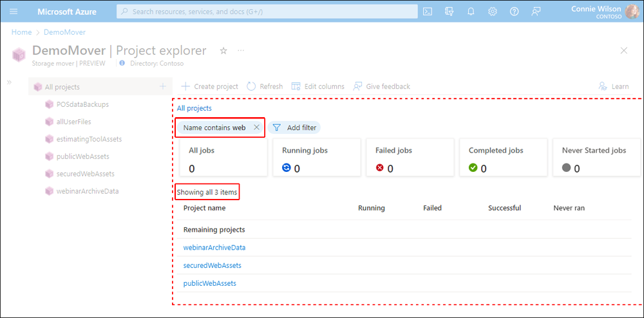Click Give feedback in the toolbar
The width and height of the screenshot is (644, 318).
pos(381,86)
